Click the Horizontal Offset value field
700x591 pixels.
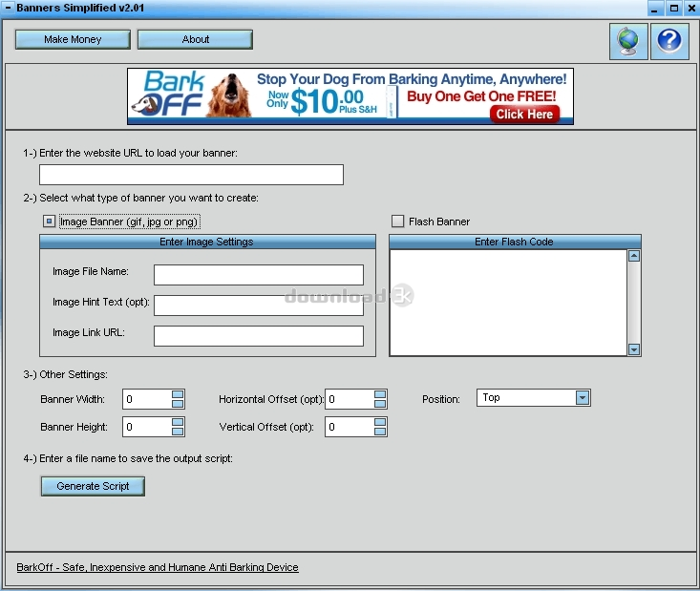(x=350, y=399)
